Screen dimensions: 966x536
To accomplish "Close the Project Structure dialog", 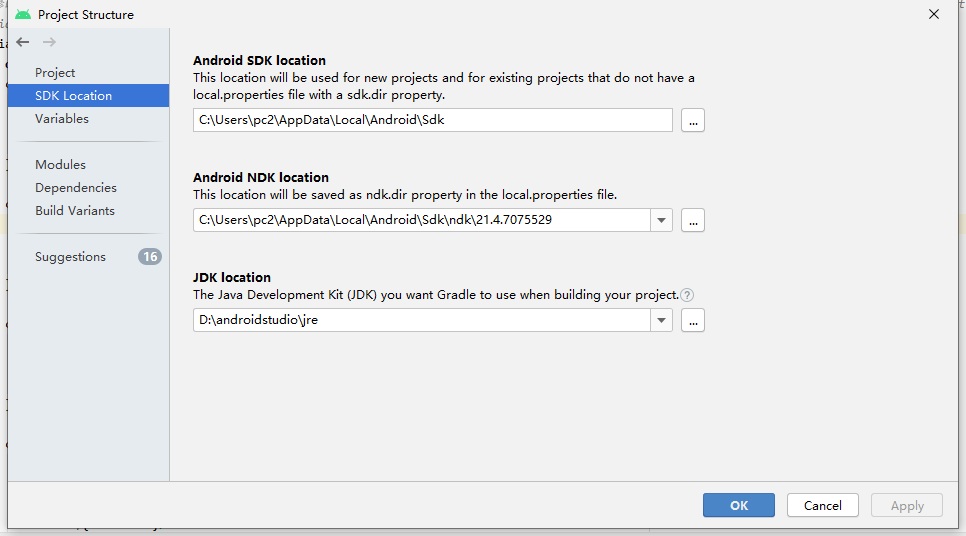I will tap(934, 14).
